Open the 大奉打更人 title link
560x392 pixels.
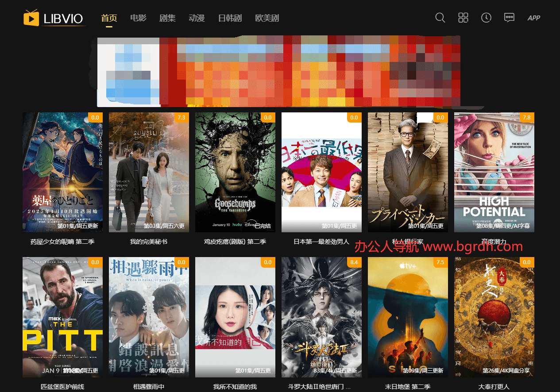(x=494, y=387)
